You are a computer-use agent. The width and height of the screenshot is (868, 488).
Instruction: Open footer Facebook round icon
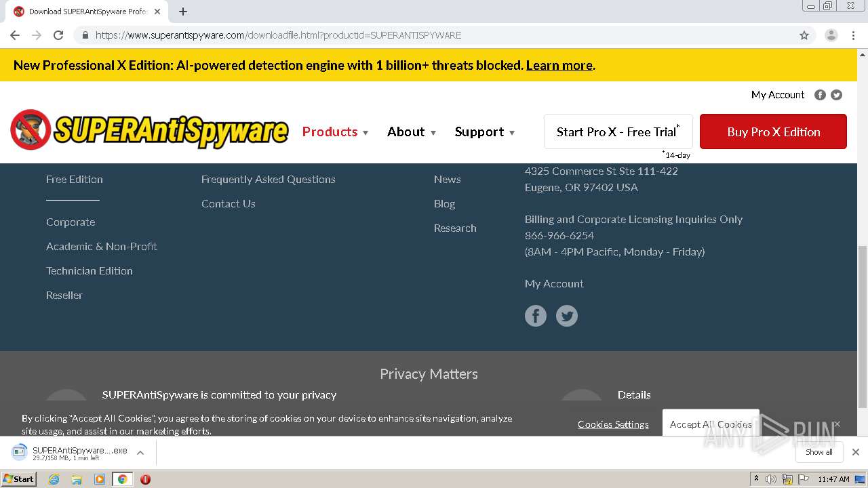coord(536,316)
